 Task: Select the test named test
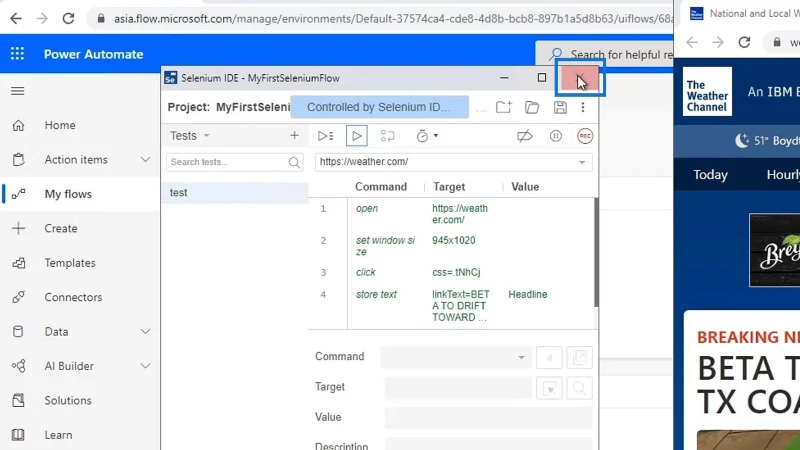pyautogui.click(x=235, y=193)
